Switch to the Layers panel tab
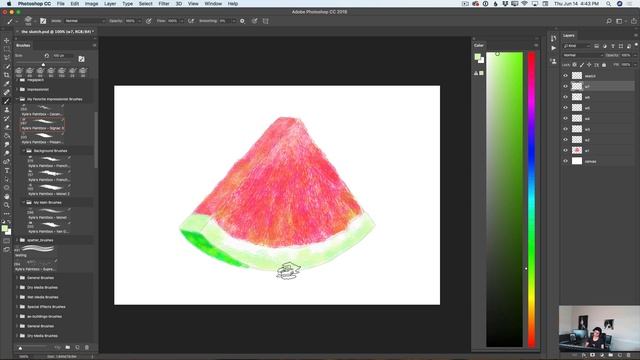Image resolution: width=640 pixels, height=360 pixels. coord(569,36)
